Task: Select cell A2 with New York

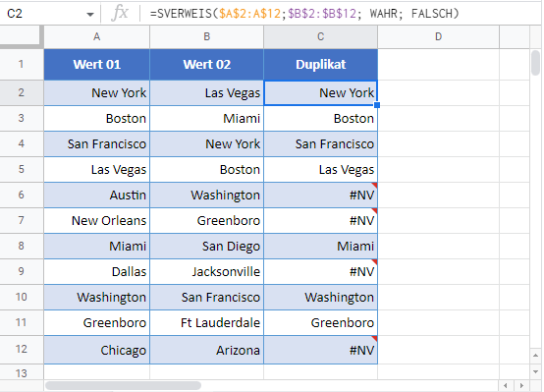Action: pyautogui.click(x=97, y=93)
